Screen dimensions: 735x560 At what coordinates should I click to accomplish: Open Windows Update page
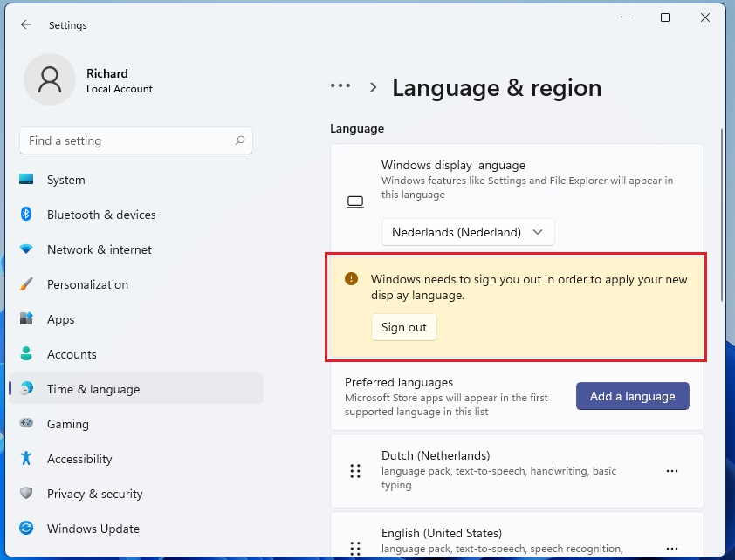point(93,529)
